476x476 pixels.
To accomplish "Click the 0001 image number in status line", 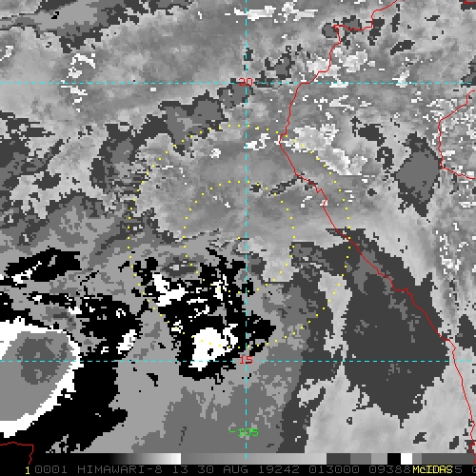I will [50, 469].
